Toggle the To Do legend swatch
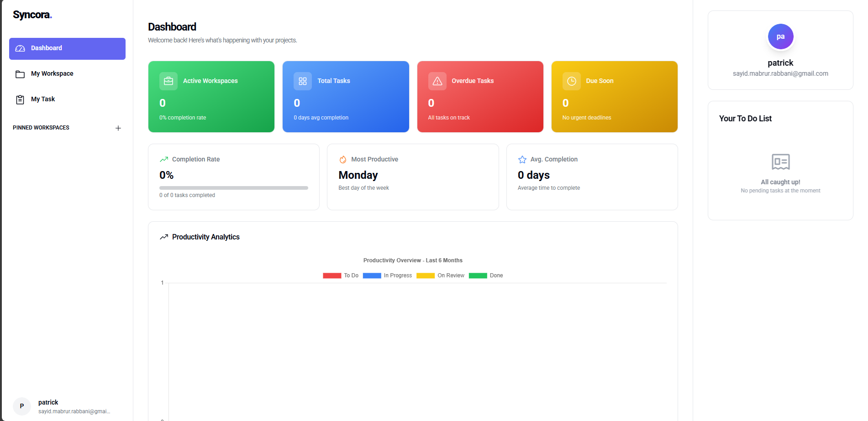868x421 pixels. [x=332, y=275]
